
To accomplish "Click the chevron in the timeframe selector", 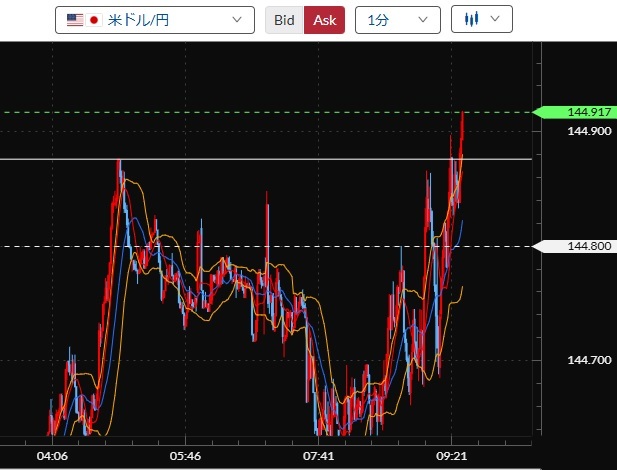I will point(423,20).
